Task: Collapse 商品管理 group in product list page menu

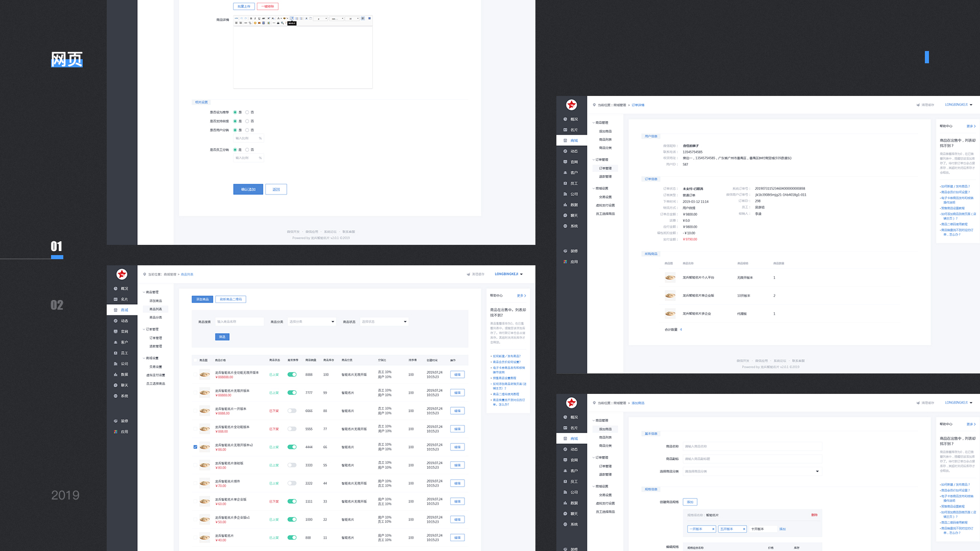Action: [x=151, y=292]
